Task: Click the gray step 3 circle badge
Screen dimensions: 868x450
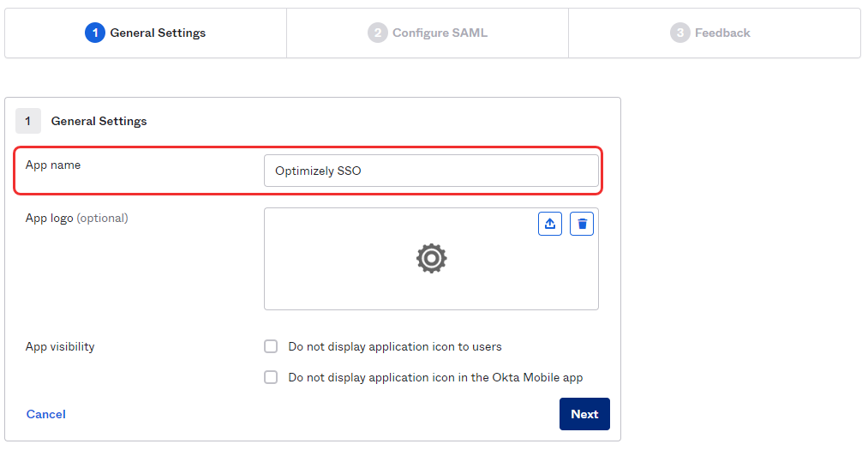Action: [x=679, y=33]
